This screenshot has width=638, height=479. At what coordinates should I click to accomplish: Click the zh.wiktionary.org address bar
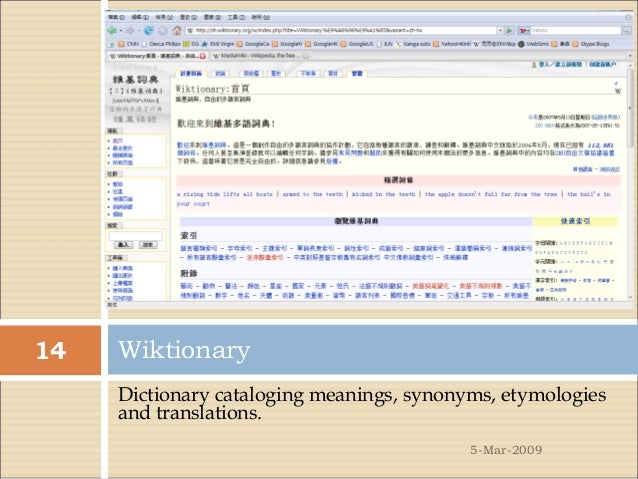[x=342, y=31]
